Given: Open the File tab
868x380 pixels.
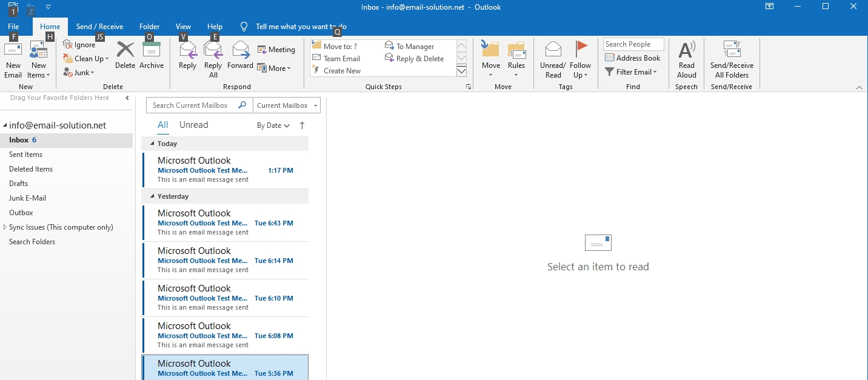Looking at the screenshot, I should [13, 27].
